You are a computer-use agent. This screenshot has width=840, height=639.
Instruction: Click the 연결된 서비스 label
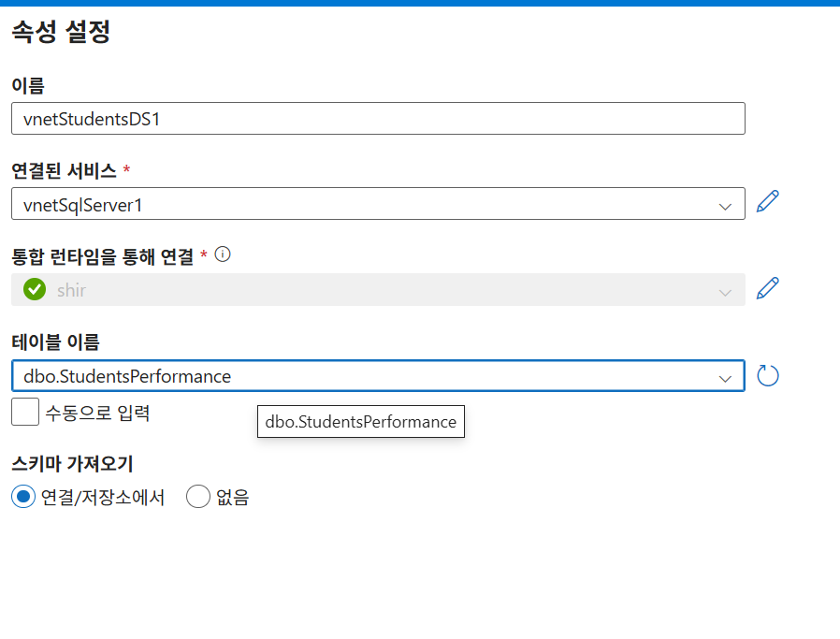[64, 171]
